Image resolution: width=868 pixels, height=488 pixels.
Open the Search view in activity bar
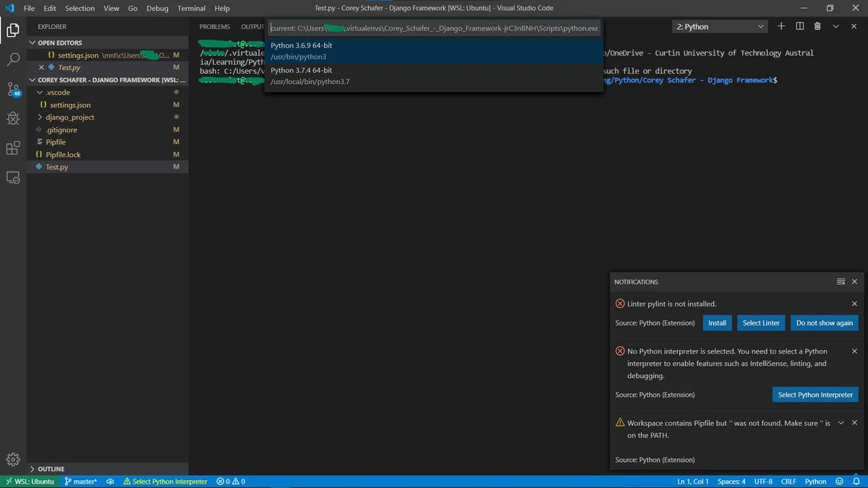(13, 59)
